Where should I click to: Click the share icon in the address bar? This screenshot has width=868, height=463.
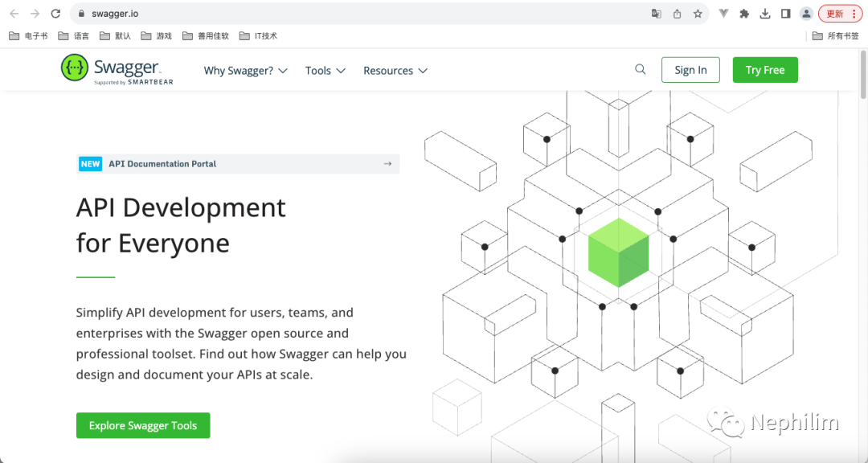(677, 14)
